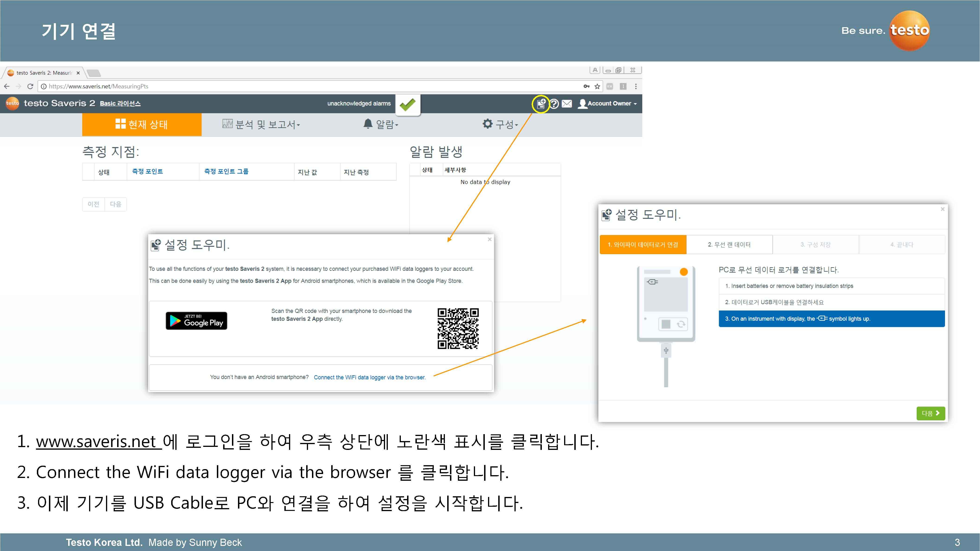
Task: Click the browser back arrow
Action: [x=7, y=86]
